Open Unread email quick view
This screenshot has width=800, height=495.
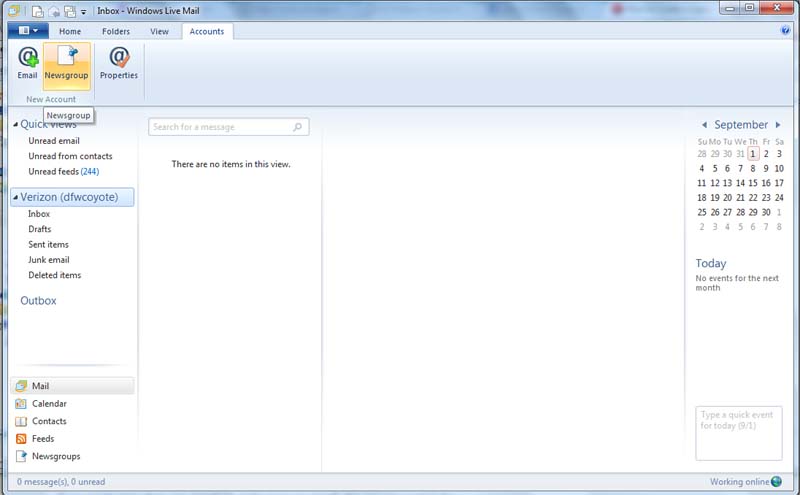coord(54,141)
